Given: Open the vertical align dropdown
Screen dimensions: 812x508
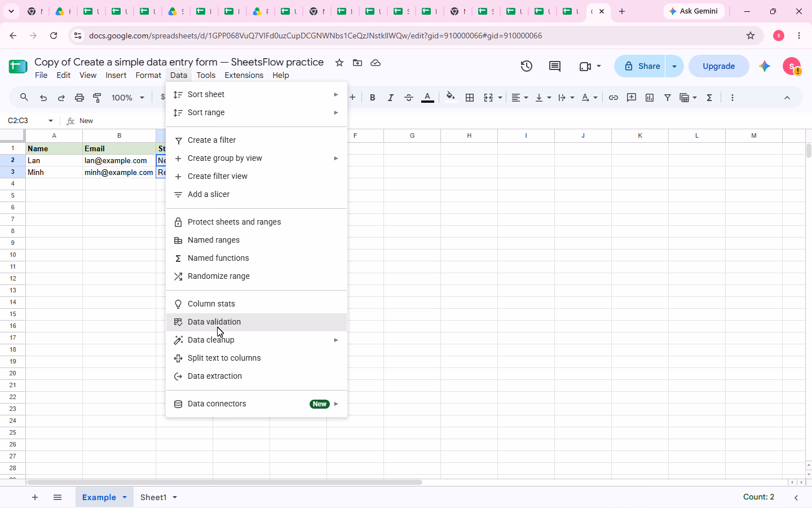Looking at the screenshot, I should click(x=543, y=98).
